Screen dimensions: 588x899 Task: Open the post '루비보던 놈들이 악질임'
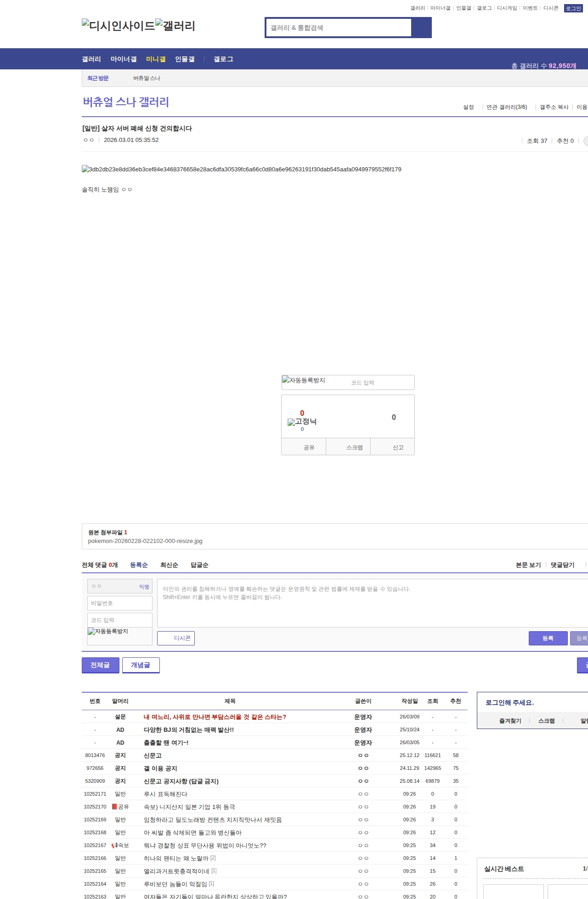[x=175, y=884]
